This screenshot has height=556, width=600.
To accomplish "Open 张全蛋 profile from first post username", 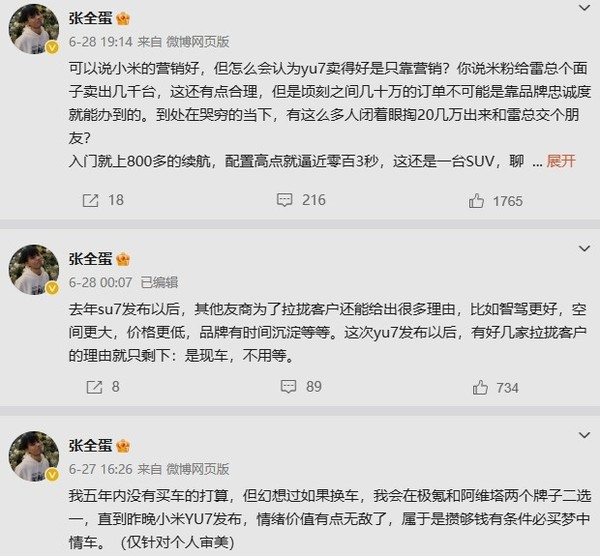I will coord(91,20).
